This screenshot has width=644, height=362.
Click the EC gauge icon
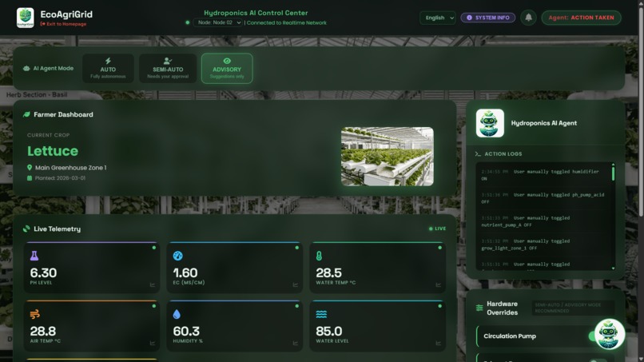tap(178, 256)
